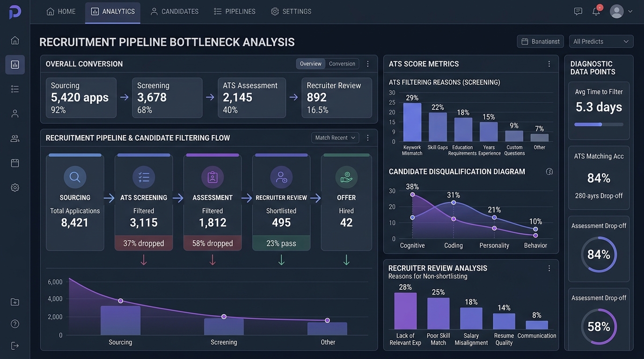Click the logout icon in sidebar

[x=15, y=345]
